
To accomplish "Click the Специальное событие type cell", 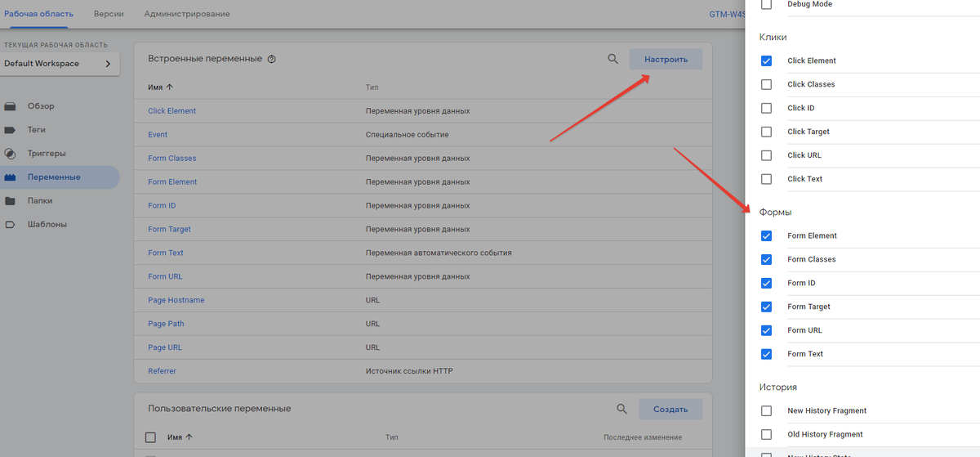I will click(407, 135).
